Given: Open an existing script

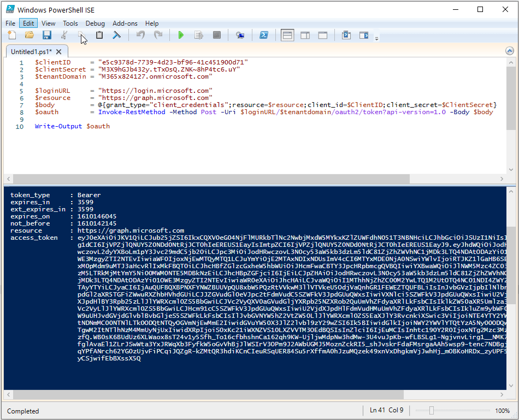Looking at the screenshot, I should pyautogui.click(x=30, y=34).
